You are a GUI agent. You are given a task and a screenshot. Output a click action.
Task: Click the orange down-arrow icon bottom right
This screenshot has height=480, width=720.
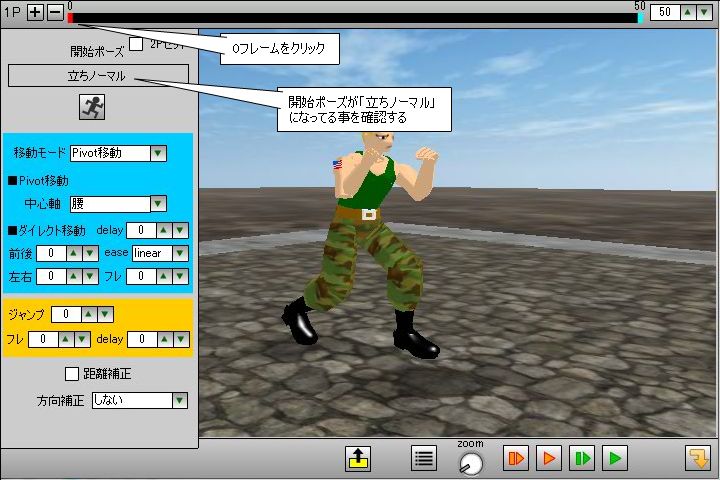click(698, 458)
